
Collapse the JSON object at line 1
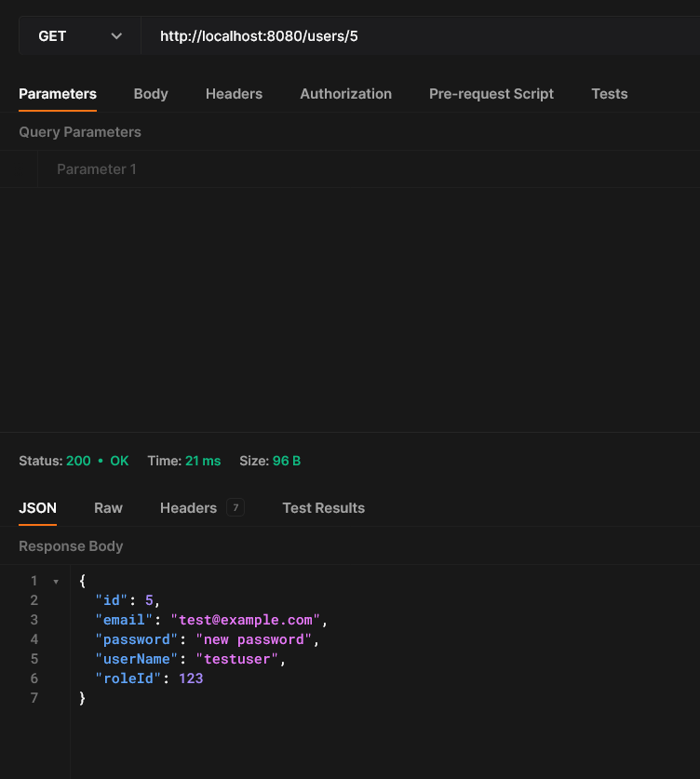coord(56,582)
